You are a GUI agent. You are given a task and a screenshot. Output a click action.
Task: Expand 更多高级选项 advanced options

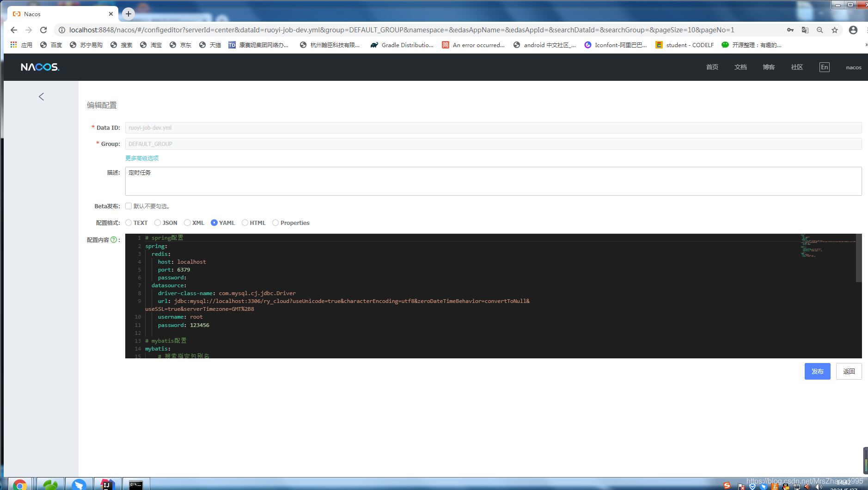pyautogui.click(x=142, y=158)
